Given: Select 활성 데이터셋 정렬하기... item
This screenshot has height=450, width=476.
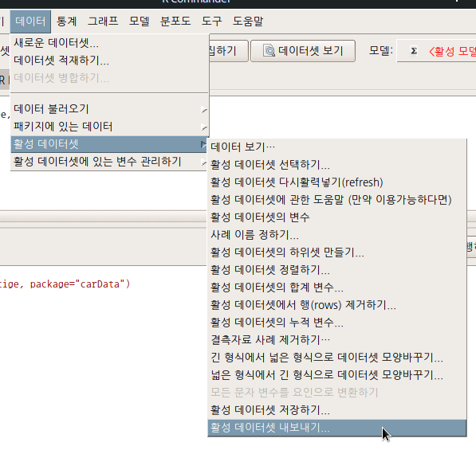Looking at the screenshot, I should point(337,270).
